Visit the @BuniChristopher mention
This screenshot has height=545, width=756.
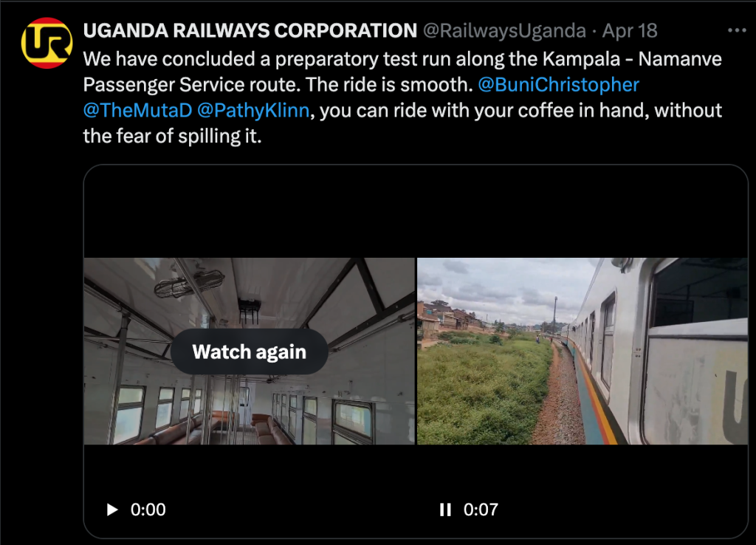[558, 84]
